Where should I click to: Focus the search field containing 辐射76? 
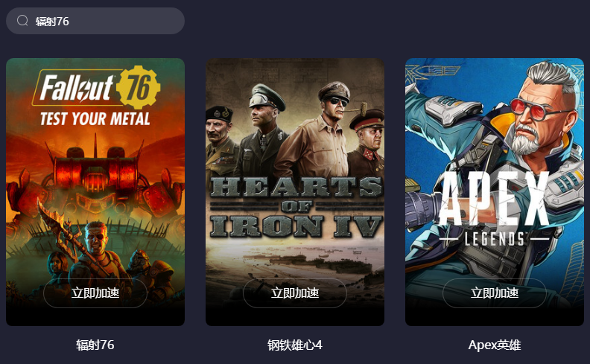point(95,21)
